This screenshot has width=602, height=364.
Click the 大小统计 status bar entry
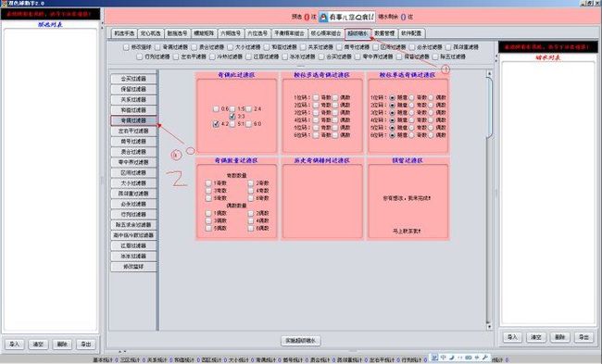coord(240,360)
